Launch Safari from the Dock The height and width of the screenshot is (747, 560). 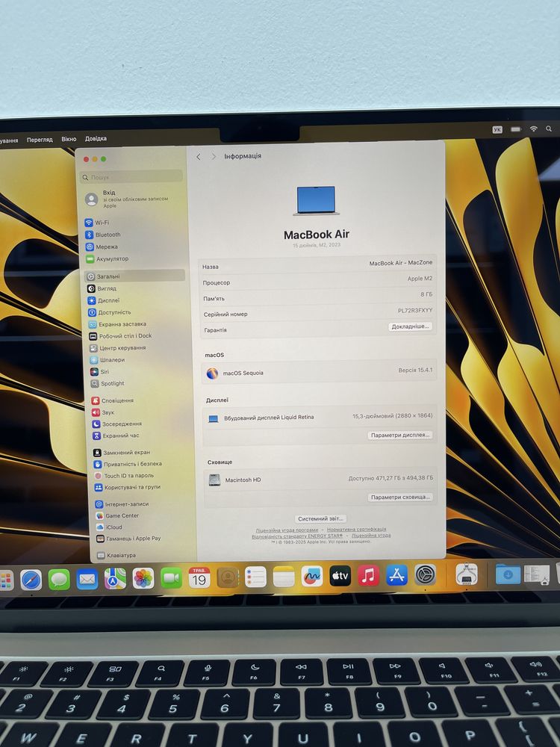coord(31,580)
